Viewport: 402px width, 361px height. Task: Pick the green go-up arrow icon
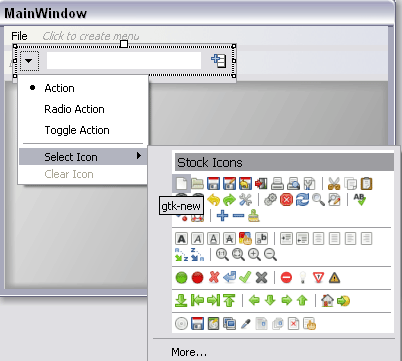[302, 301]
